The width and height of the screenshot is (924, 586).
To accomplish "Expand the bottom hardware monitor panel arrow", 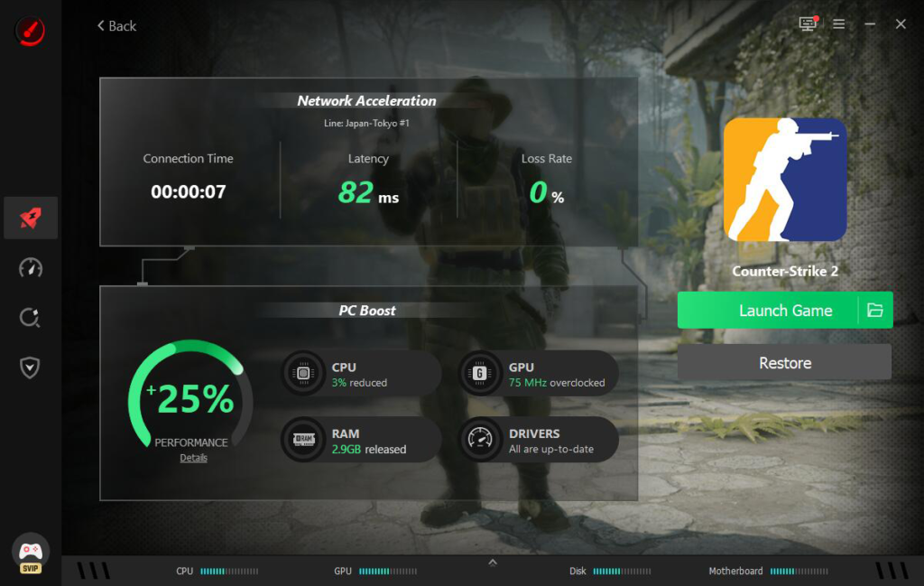I will [493, 563].
